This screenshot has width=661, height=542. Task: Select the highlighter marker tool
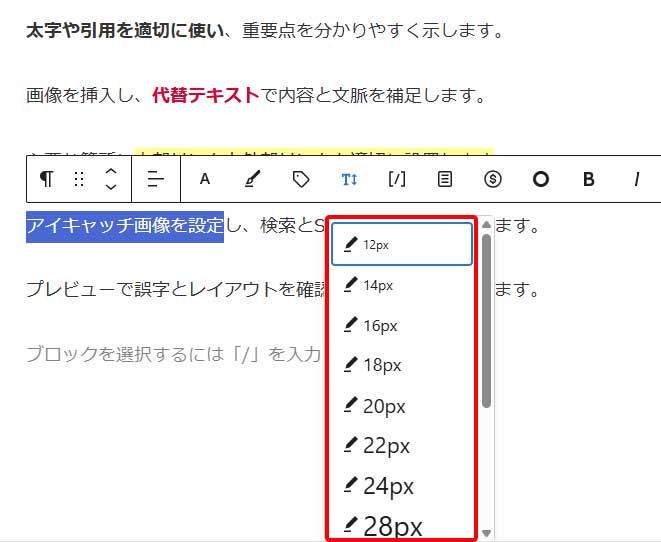click(253, 179)
